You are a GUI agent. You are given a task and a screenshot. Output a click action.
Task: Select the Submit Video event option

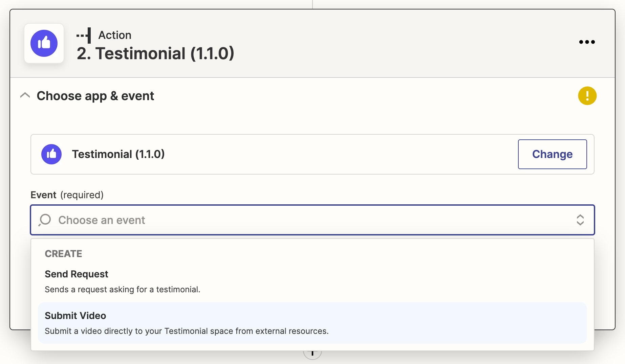pyautogui.click(x=75, y=316)
